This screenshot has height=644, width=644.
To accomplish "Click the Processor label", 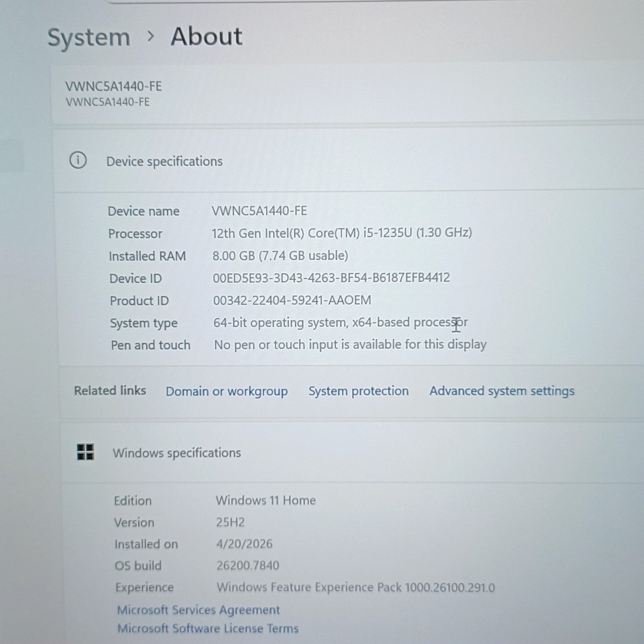I will click(x=135, y=233).
